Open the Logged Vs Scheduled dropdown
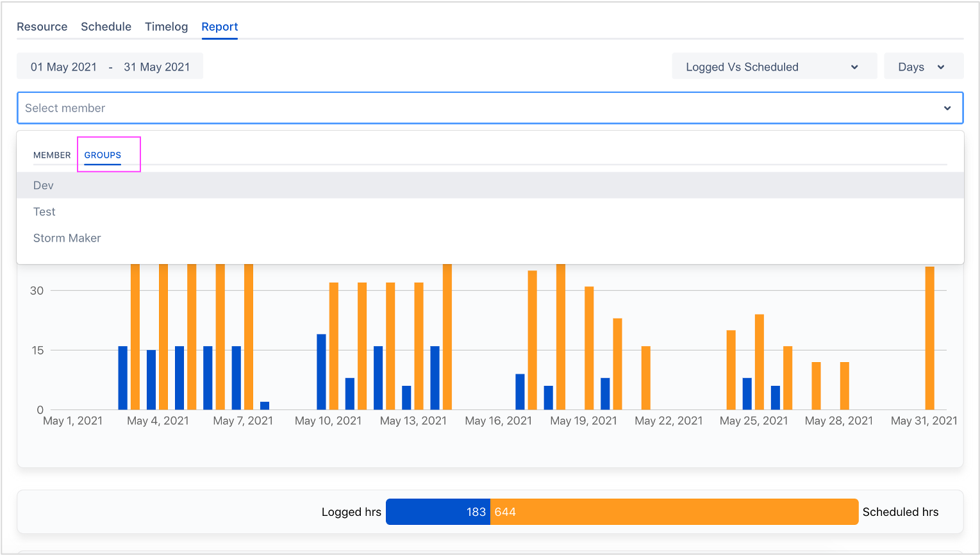Screen dimensions: 980x555 coord(742,67)
